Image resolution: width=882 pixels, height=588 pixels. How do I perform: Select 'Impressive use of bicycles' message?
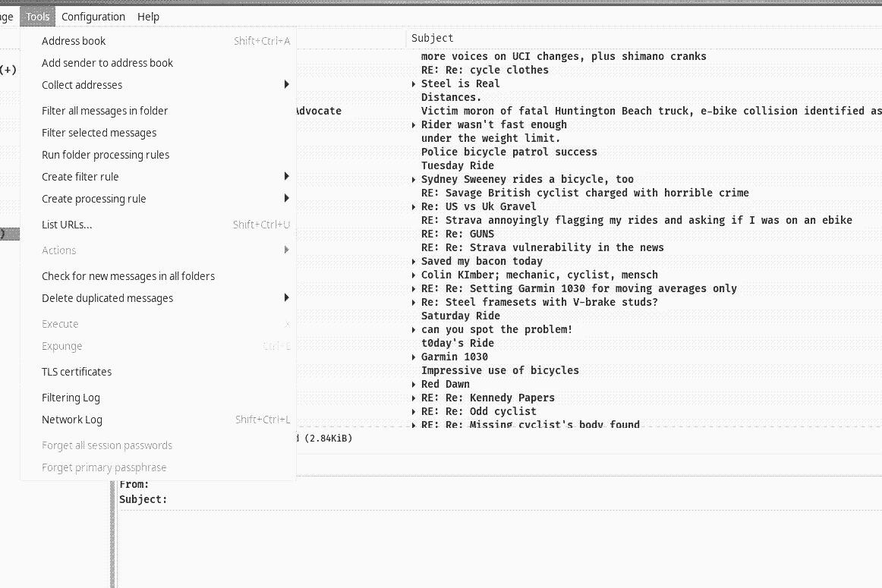500,370
